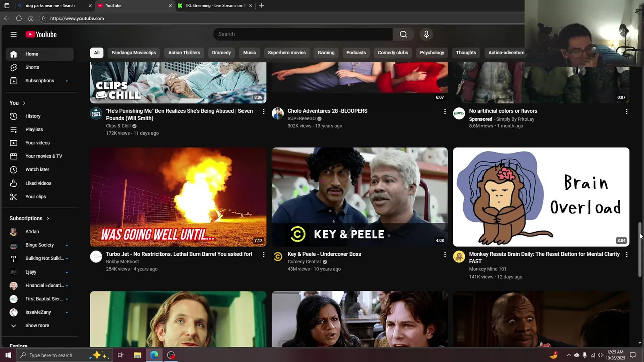Open History in the sidebar
This screenshot has height=362, width=644.
[x=39, y=116]
